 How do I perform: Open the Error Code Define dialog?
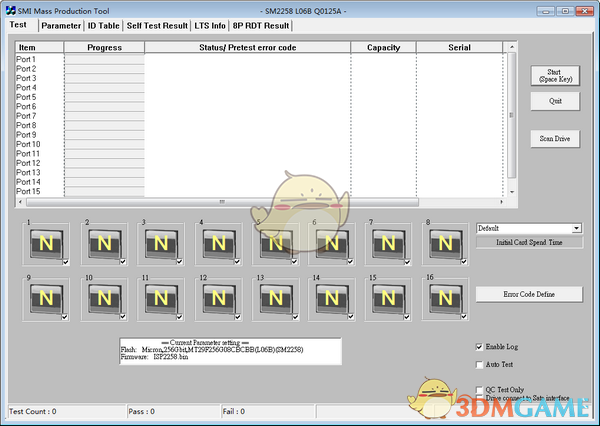(529, 294)
